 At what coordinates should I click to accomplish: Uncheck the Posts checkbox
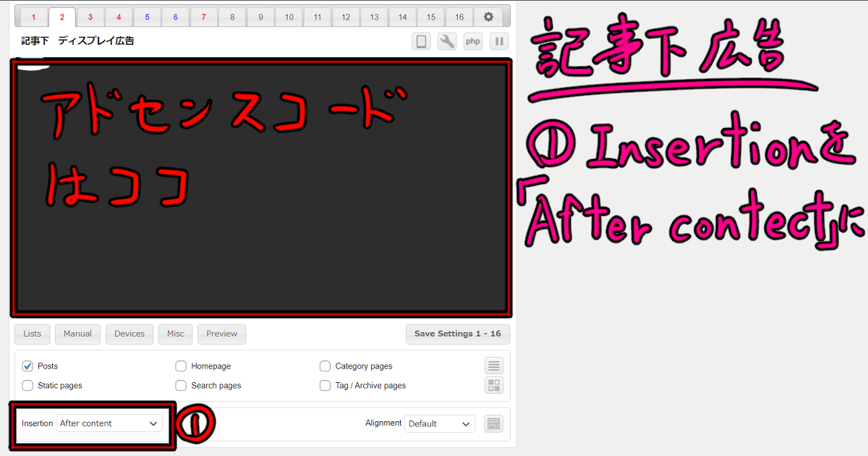[x=27, y=366]
